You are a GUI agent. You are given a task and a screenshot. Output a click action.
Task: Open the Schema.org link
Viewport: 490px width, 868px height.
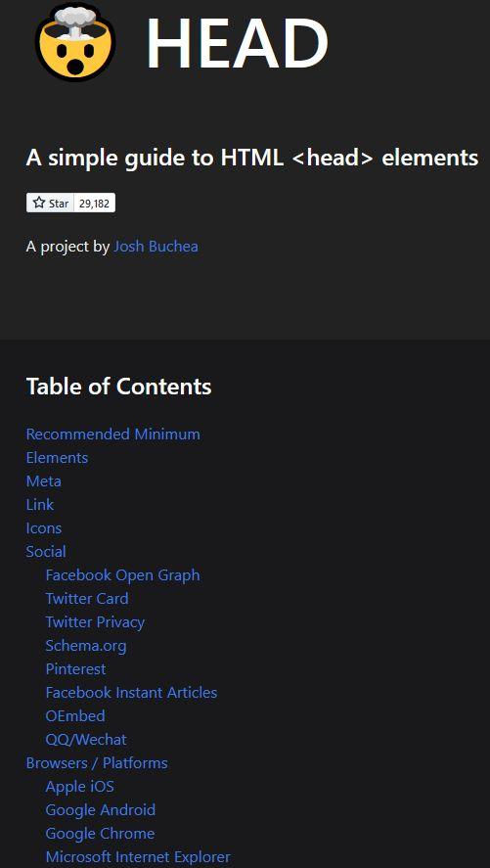tap(86, 646)
